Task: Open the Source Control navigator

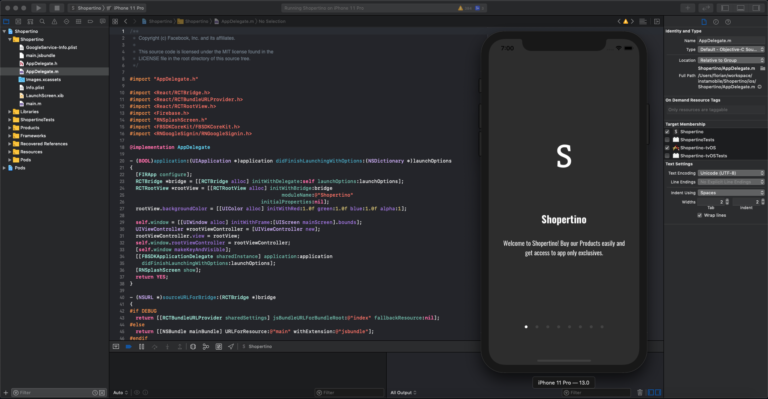Action: (18, 22)
